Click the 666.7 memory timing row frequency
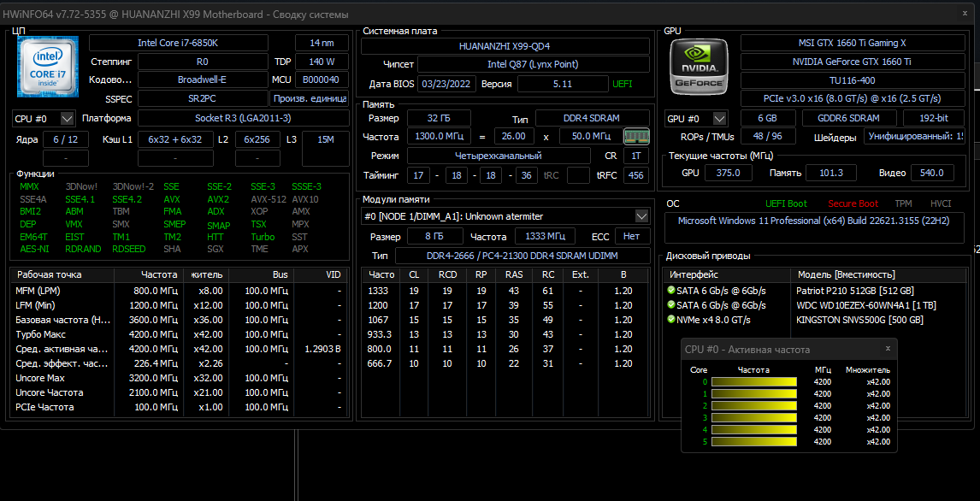 click(380, 363)
